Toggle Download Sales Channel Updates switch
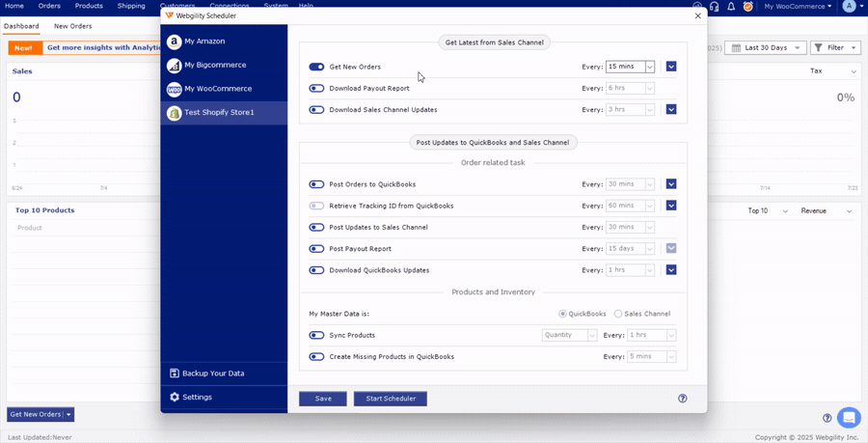 (x=316, y=110)
